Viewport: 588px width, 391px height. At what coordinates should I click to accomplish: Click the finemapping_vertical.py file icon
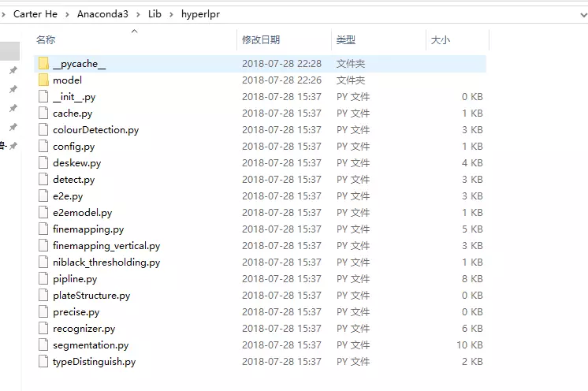pyautogui.click(x=43, y=245)
